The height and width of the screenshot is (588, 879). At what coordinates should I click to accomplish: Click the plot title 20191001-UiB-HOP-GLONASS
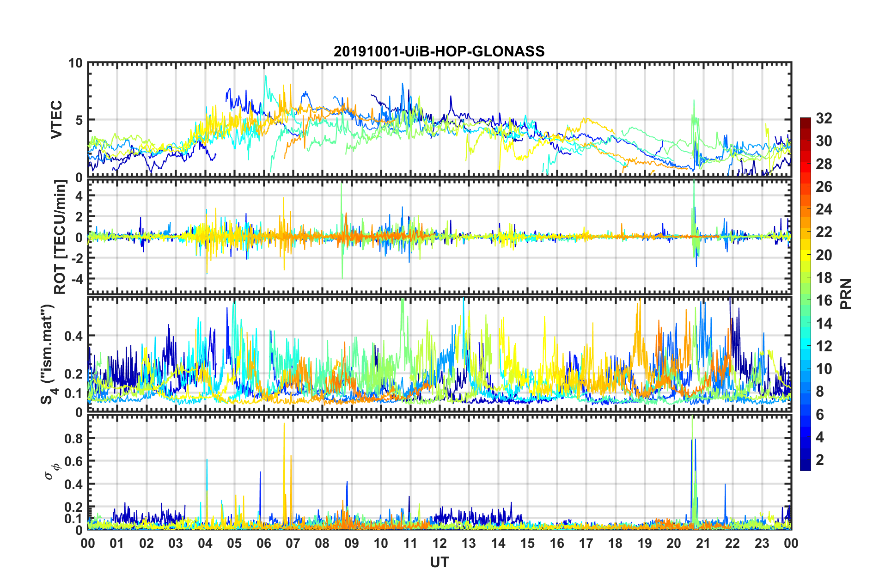[439, 51]
